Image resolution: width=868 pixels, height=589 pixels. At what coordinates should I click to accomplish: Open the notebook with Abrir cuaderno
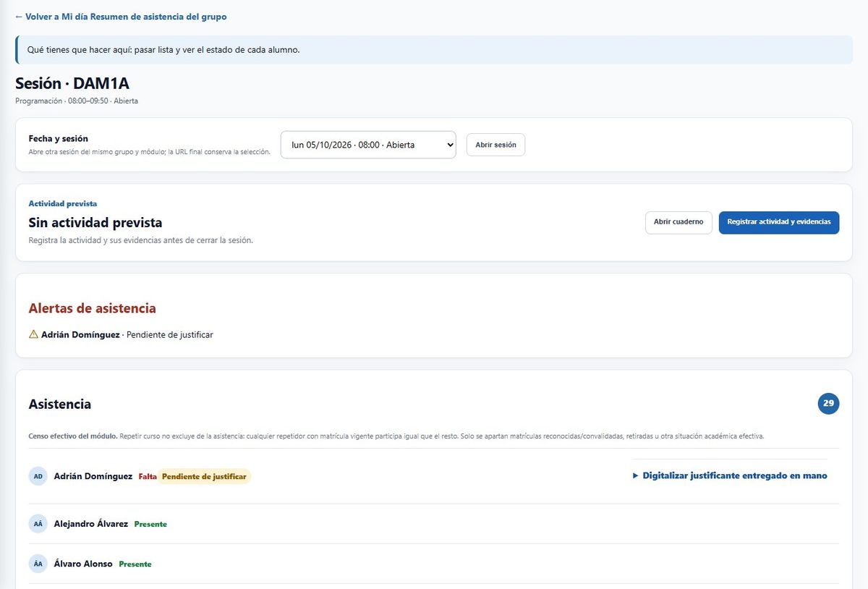pyautogui.click(x=678, y=222)
